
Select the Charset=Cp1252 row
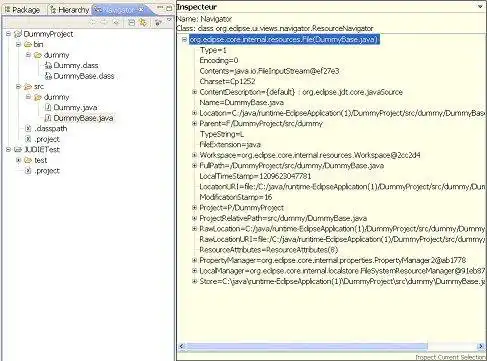(x=227, y=81)
